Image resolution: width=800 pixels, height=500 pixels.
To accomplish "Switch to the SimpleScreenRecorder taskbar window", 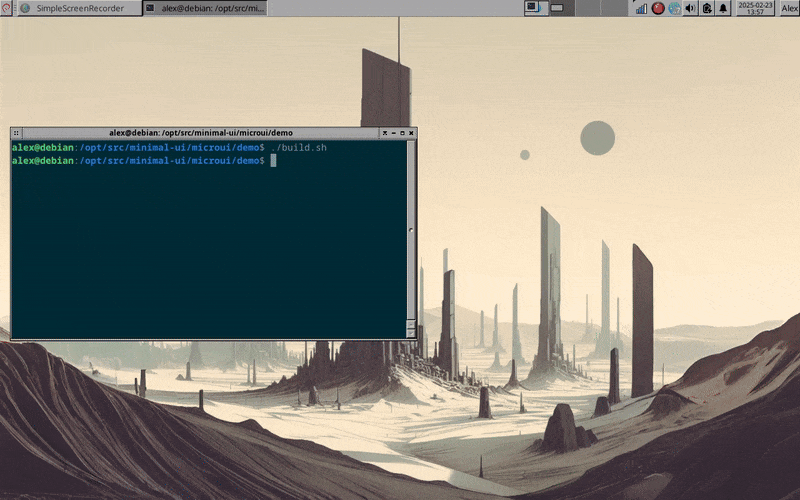I will pyautogui.click(x=80, y=8).
